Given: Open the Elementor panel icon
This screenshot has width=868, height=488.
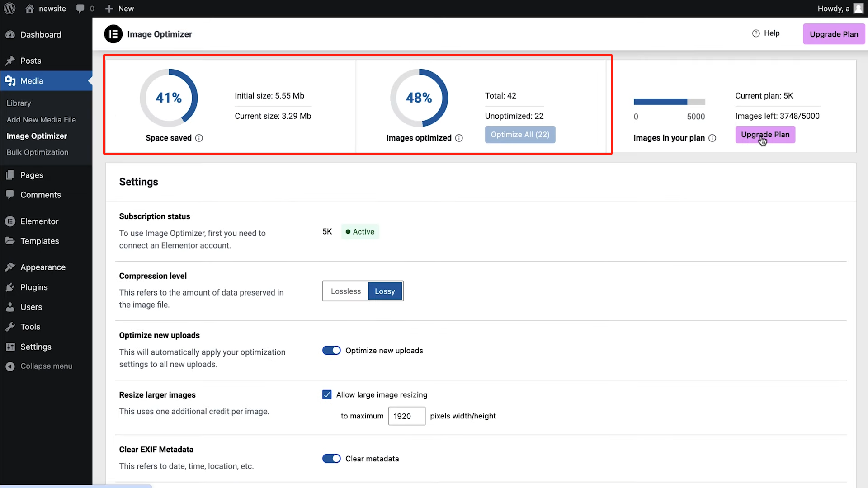Looking at the screenshot, I should click(x=10, y=221).
